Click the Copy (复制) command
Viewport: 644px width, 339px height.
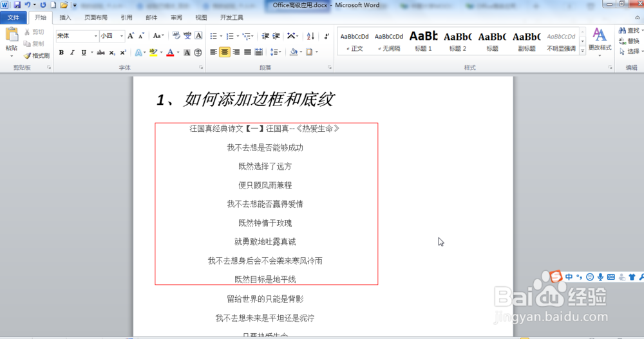34,44
